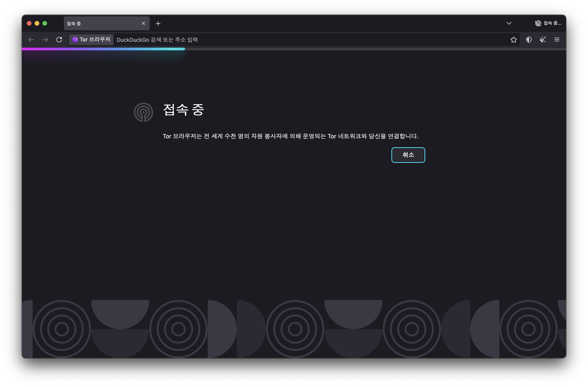Reload the current page

(x=59, y=40)
